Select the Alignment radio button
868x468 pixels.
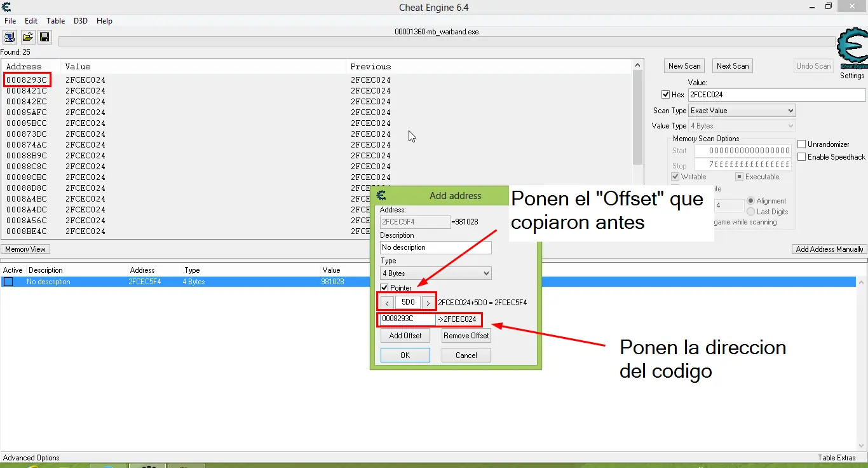click(751, 201)
